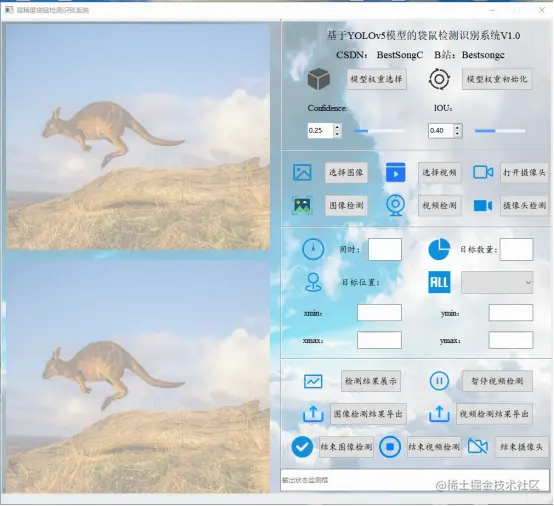The height and width of the screenshot is (506, 554).
Task: Click the 结束图像检测 button
Action: pos(346,447)
